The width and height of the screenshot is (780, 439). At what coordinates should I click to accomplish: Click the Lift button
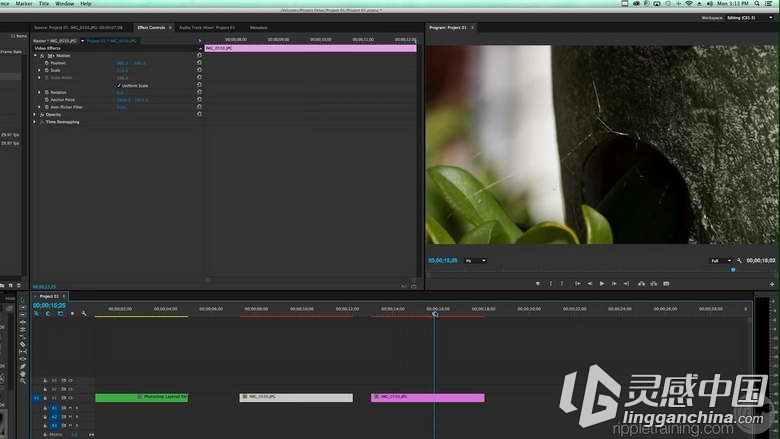click(x=641, y=284)
